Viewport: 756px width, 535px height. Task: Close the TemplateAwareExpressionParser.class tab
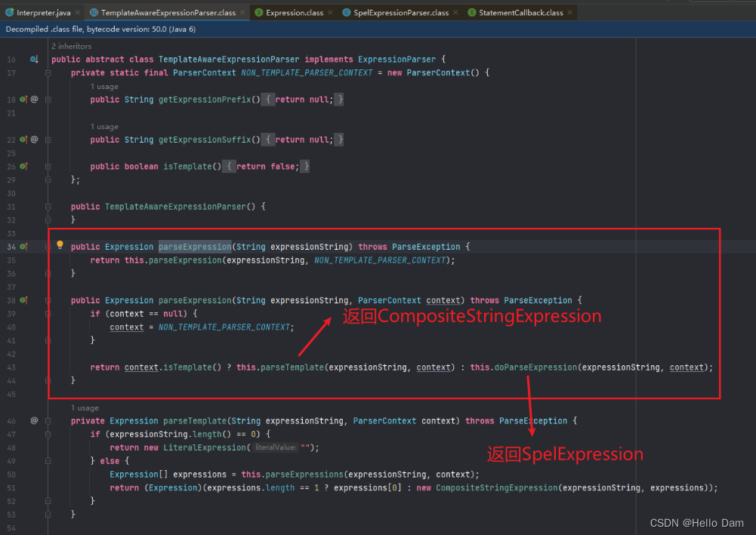click(x=242, y=13)
